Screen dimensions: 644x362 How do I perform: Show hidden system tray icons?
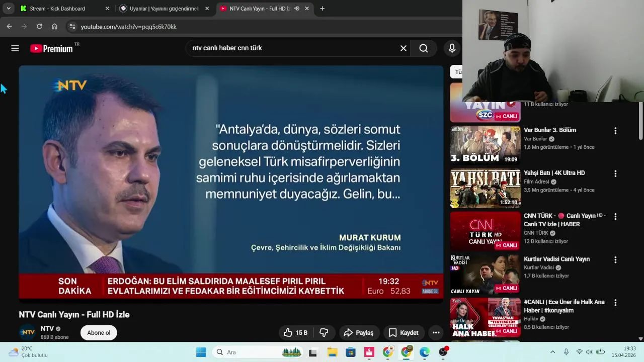[x=552, y=352]
